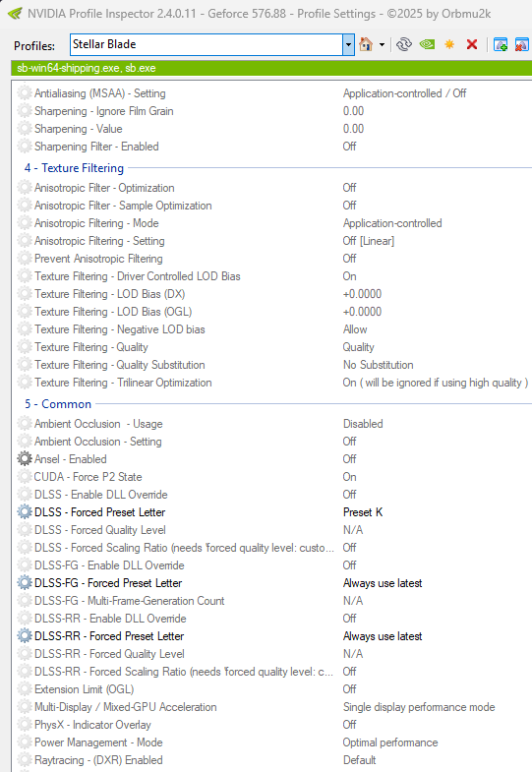Screen dimensions: 532x772
Task: Click the orange sun create profile icon
Action: point(449,45)
